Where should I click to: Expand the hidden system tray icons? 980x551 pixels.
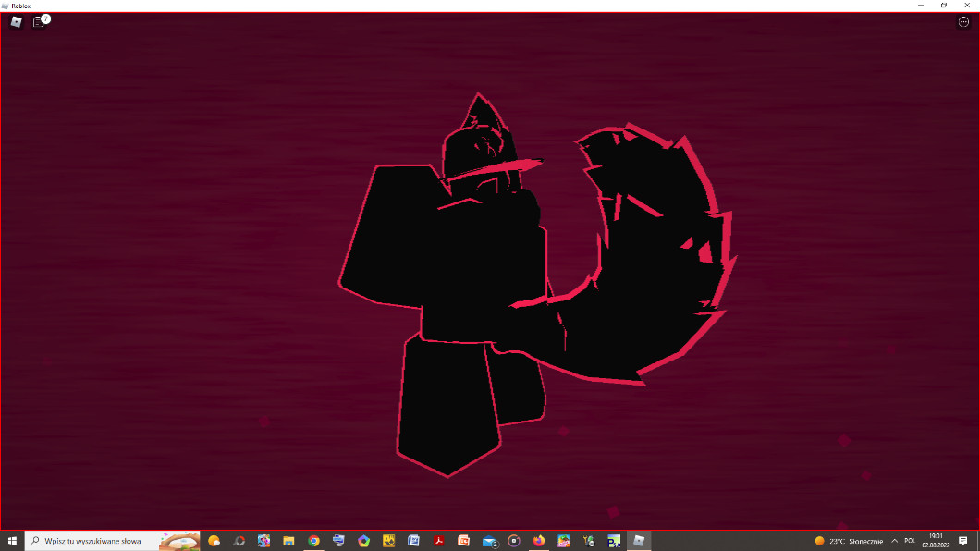coord(894,541)
